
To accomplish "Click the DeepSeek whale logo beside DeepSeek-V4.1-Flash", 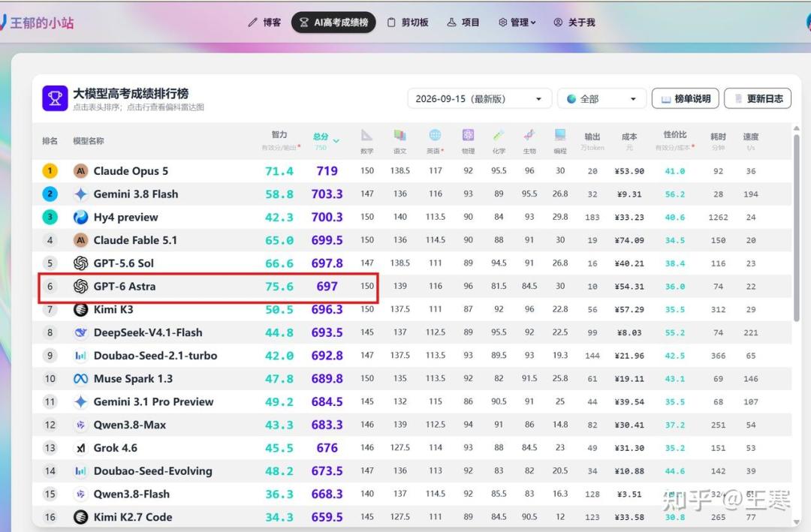I will click(80, 332).
